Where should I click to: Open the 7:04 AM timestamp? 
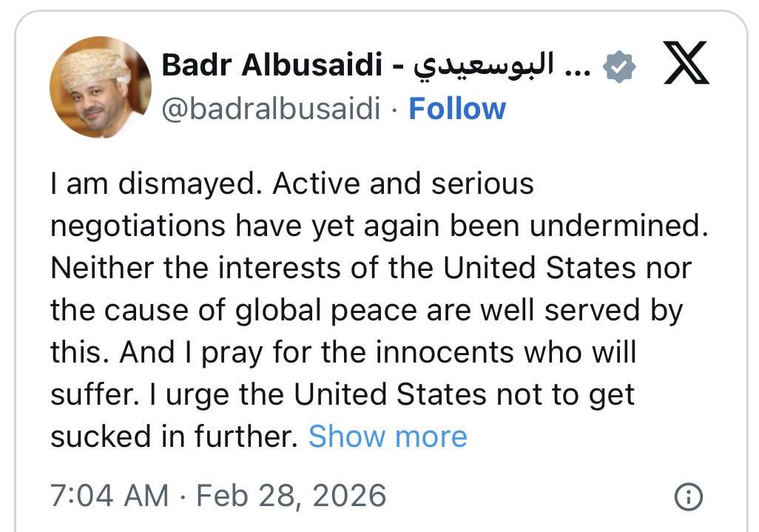coord(109,495)
